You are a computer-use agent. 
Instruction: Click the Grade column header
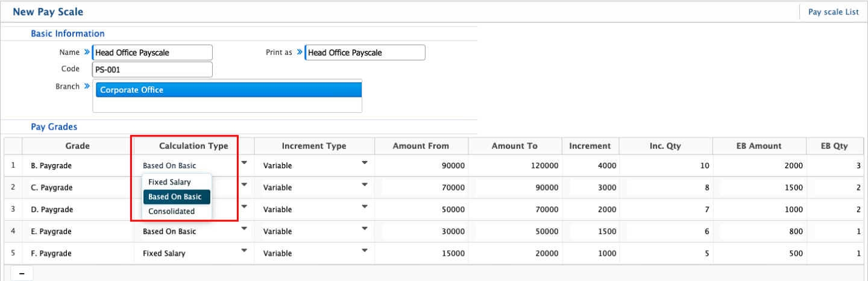[x=77, y=146]
